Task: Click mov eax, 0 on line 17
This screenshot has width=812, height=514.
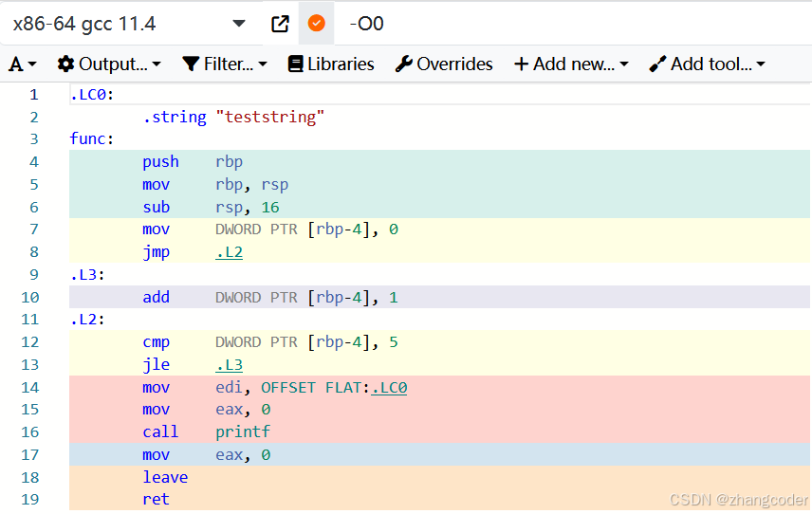Action: [x=207, y=455]
